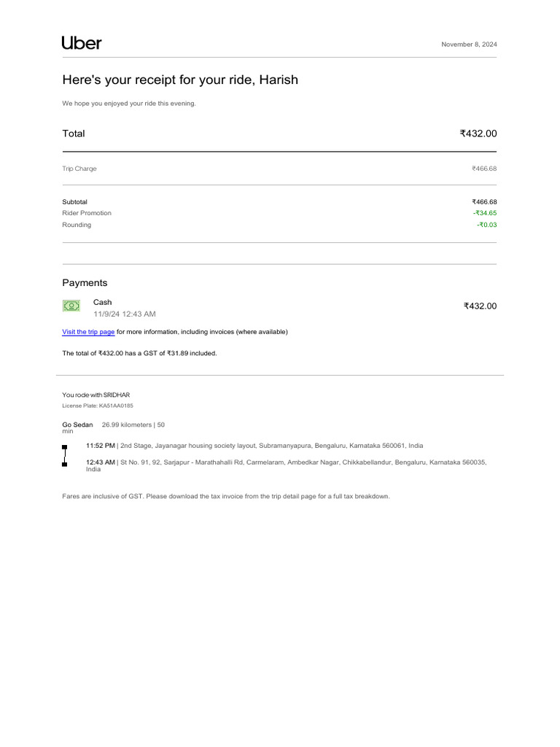Screen dimensions: 560x747
Task: Click the GST of ₹31.89 statement
Action: click(139, 353)
